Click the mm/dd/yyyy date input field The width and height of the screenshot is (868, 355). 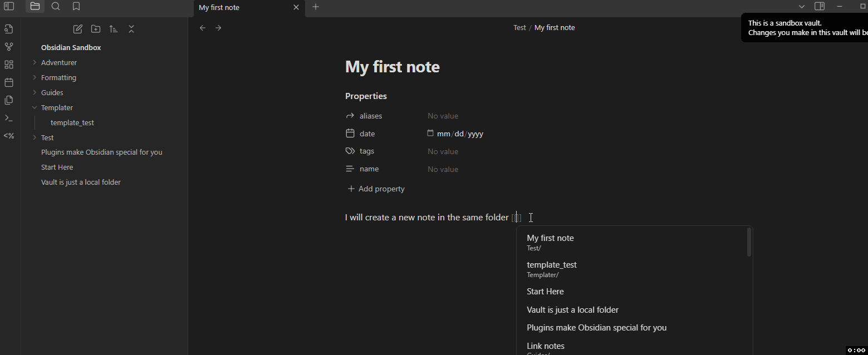[460, 134]
